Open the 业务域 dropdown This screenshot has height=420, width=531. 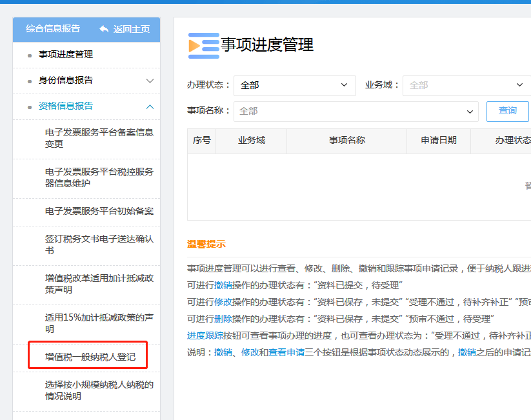(466, 85)
